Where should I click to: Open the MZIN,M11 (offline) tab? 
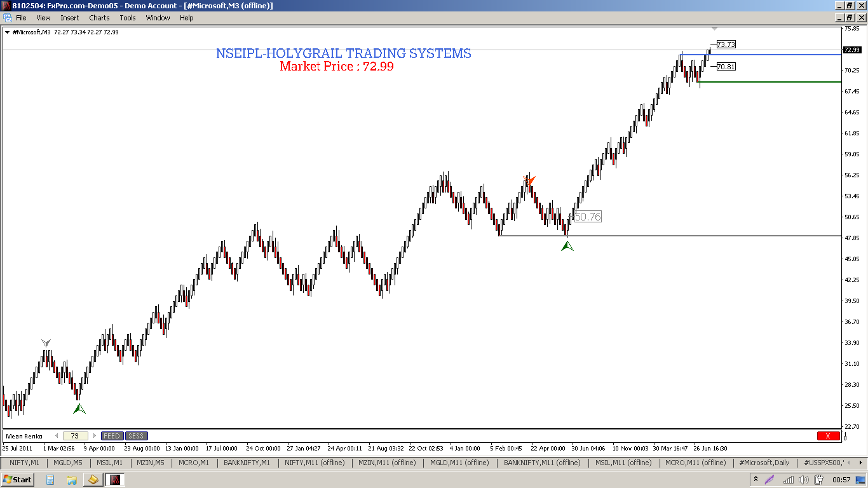(387, 463)
